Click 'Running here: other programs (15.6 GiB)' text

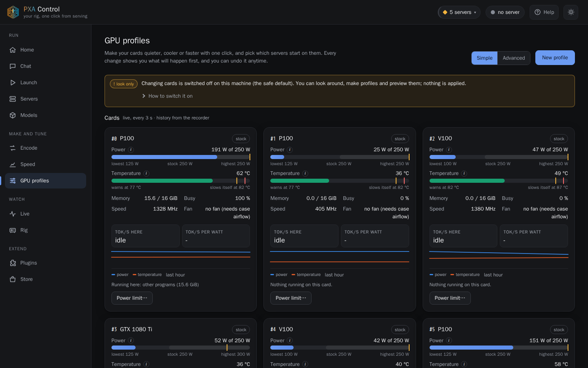pyautogui.click(x=155, y=285)
